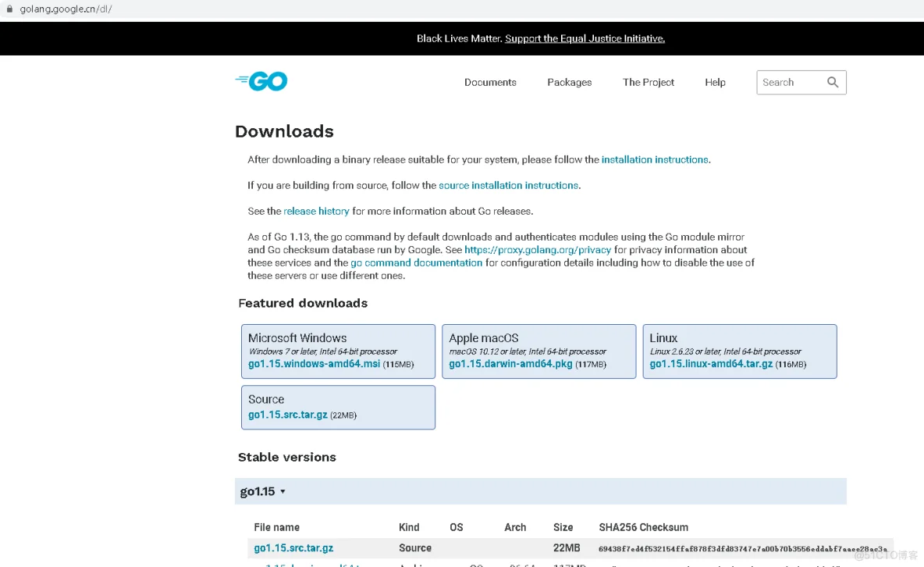The width and height of the screenshot is (924, 567).
Task: Click the Size column header
Action: [563, 527]
